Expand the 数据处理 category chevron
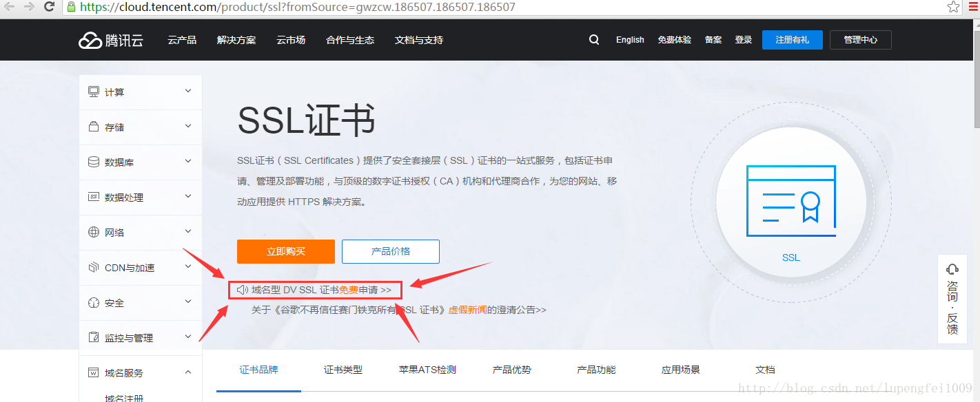This screenshot has height=402, width=980. point(188,196)
